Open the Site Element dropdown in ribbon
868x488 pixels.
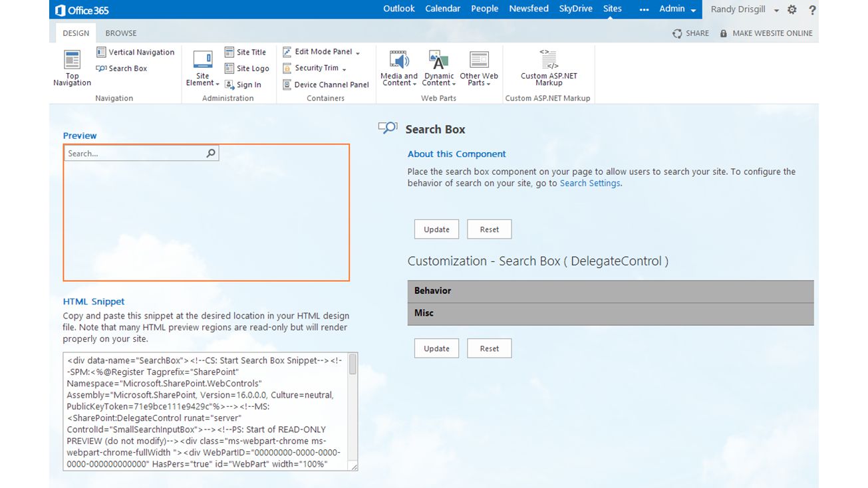203,68
